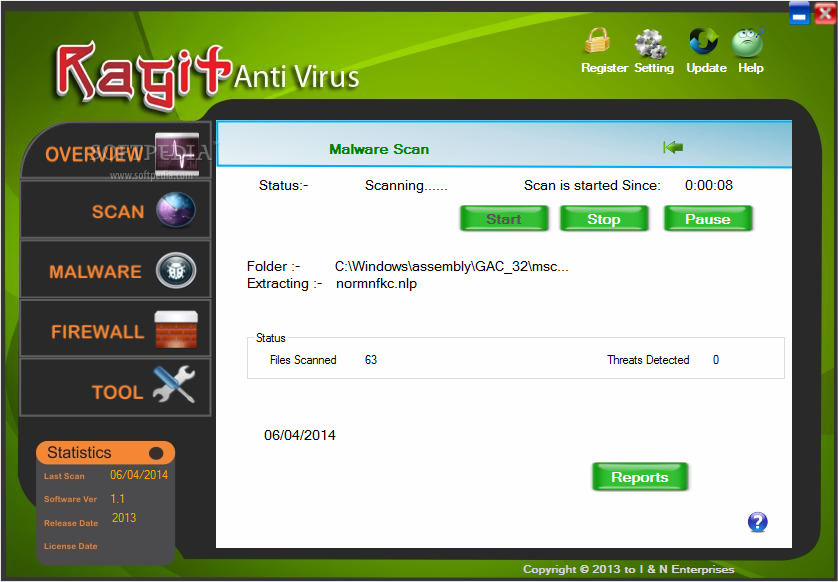Click the Help label text
This screenshot has height=582, width=838.
pos(751,68)
